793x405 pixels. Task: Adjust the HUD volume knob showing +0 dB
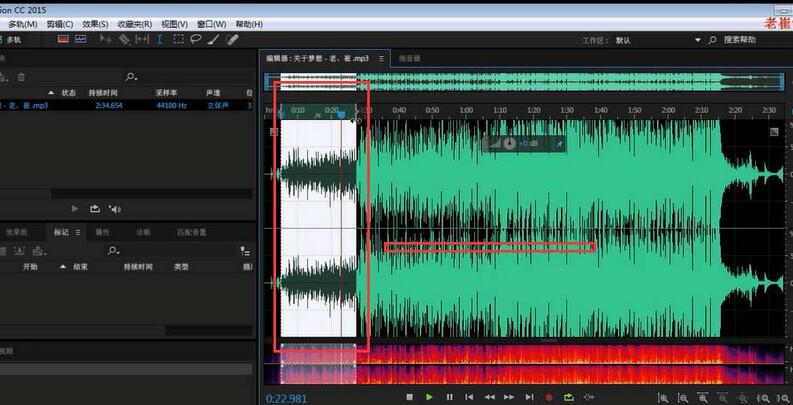[509, 144]
